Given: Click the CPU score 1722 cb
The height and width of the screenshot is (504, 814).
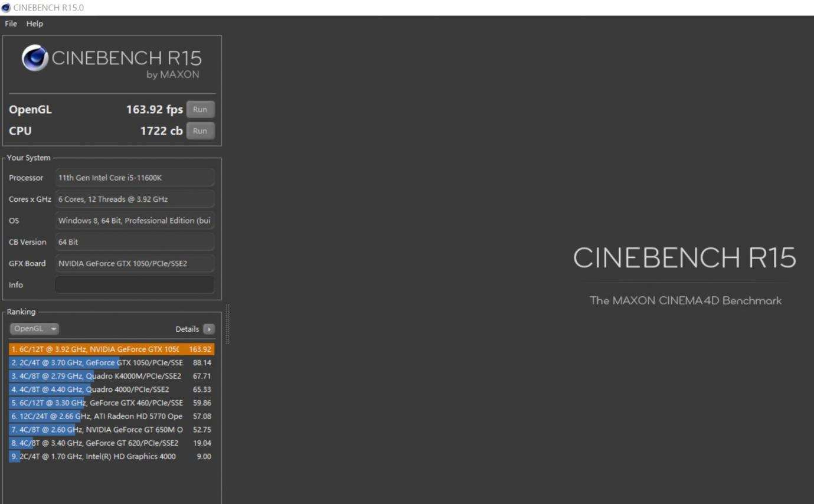Looking at the screenshot, I should click(x=161, y=131).
